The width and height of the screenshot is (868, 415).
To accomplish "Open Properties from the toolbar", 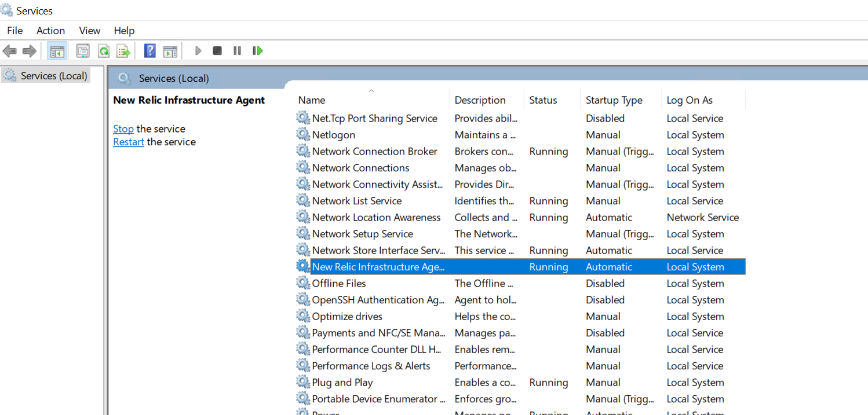I will (x=83, y=51).
